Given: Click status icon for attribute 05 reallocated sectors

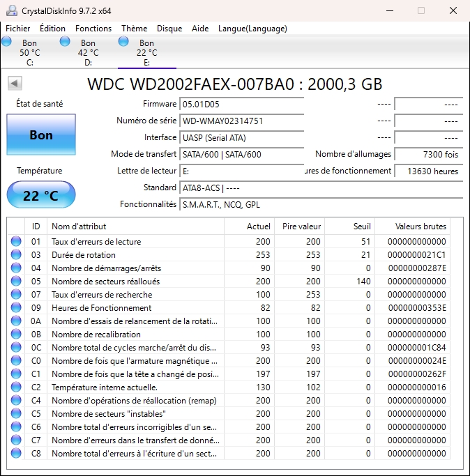Looking at the screenshot, I should click(16, 282).
